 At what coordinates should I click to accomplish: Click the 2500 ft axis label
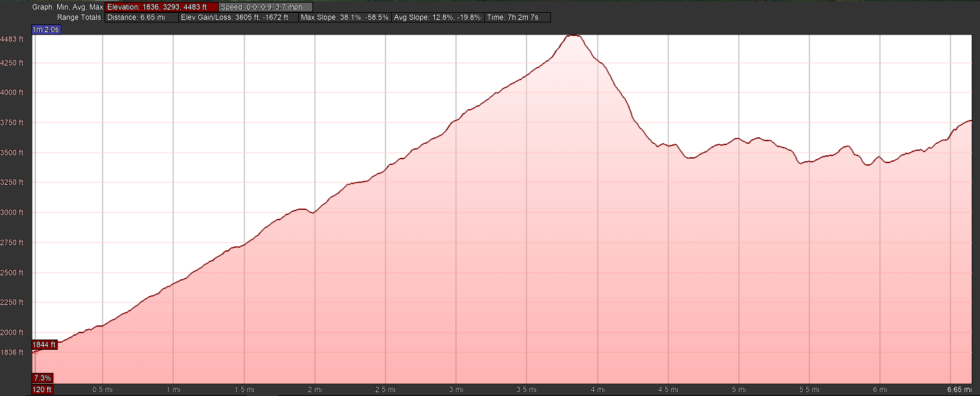(x=12, y=273)
